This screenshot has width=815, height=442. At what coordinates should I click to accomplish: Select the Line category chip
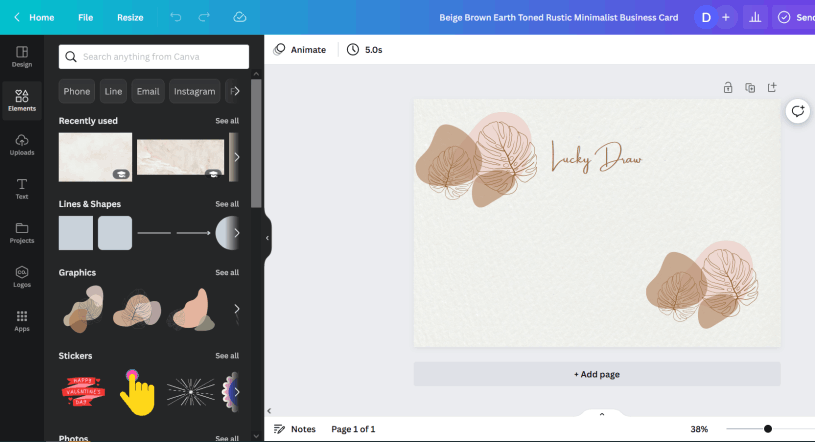point(113,91)
